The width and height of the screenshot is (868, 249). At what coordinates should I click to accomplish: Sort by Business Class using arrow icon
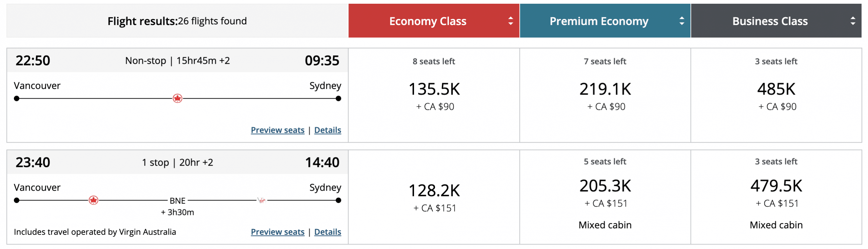tap(853, 21)
